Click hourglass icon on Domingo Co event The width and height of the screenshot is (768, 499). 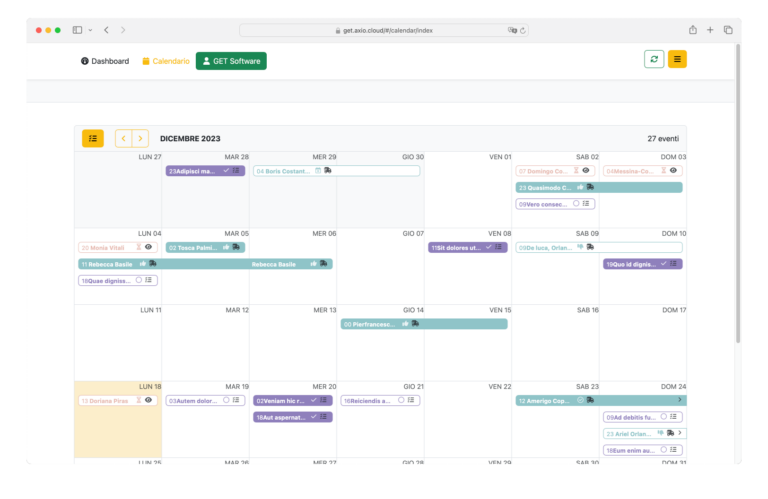(576, 171)
